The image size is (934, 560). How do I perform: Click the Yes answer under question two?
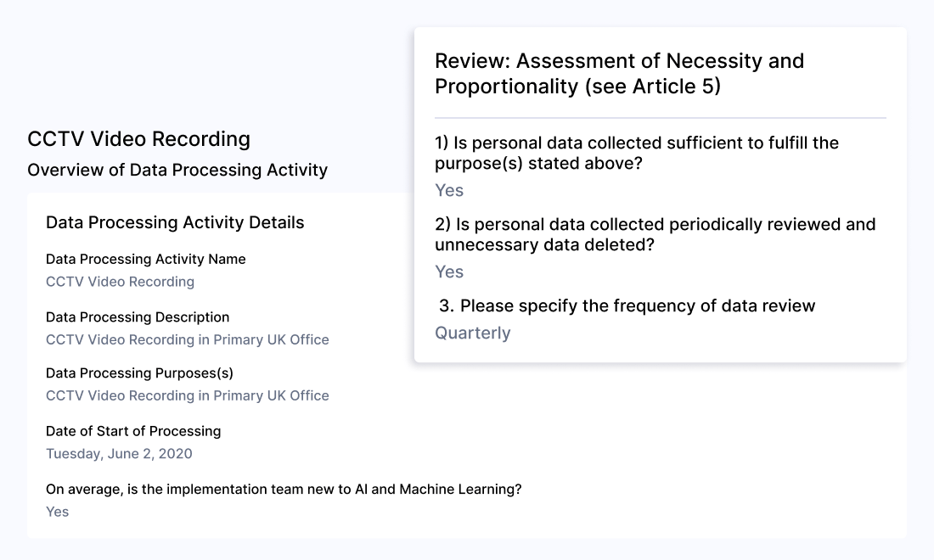[448, 272]
